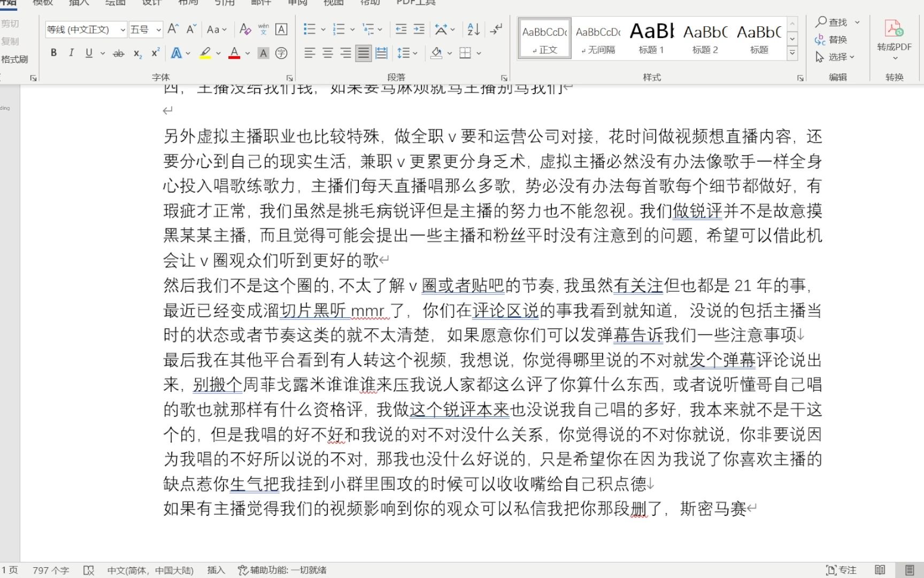Apply bulleted list
This screenshot has width=924, height=578.
310,29
